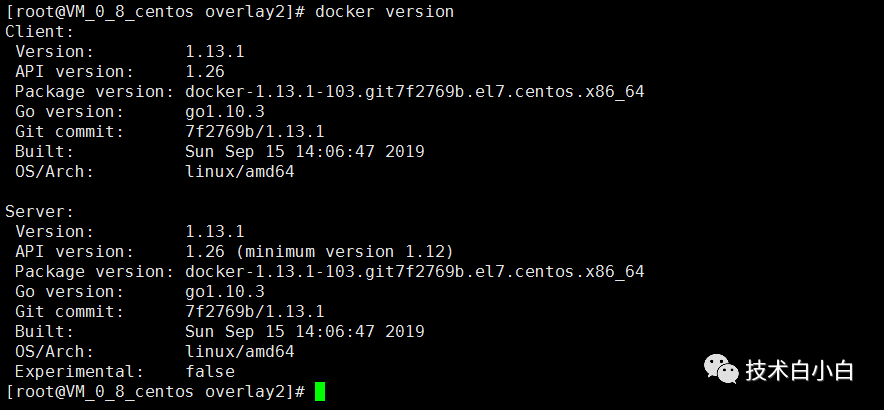Click the green terminal cursor block

[x=320, y=391]
